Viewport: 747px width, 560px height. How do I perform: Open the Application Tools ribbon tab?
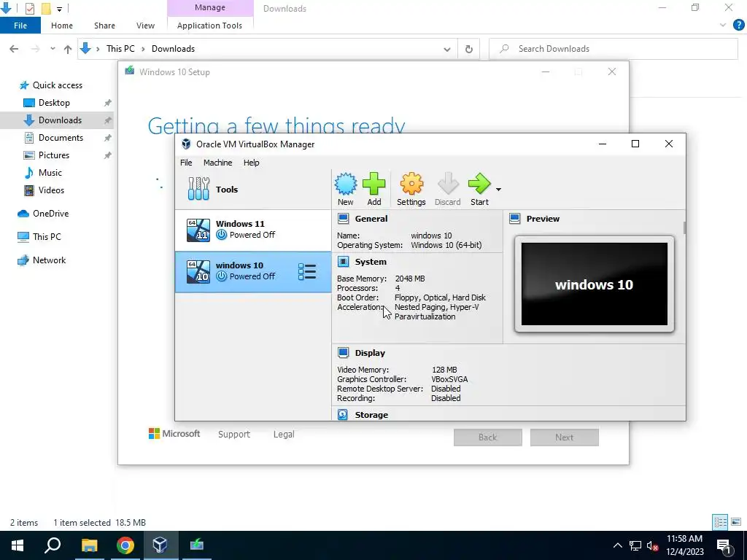(x=209, y=26)
